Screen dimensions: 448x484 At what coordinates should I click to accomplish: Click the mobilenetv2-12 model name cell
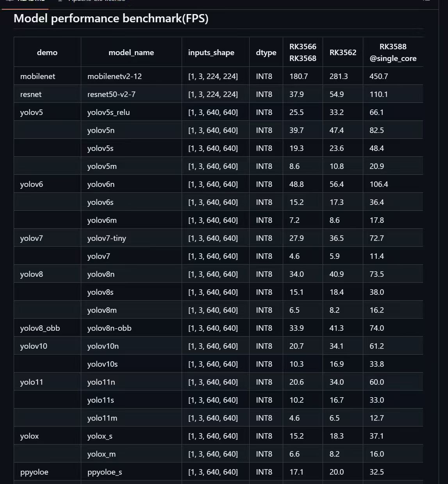[114, 76]
